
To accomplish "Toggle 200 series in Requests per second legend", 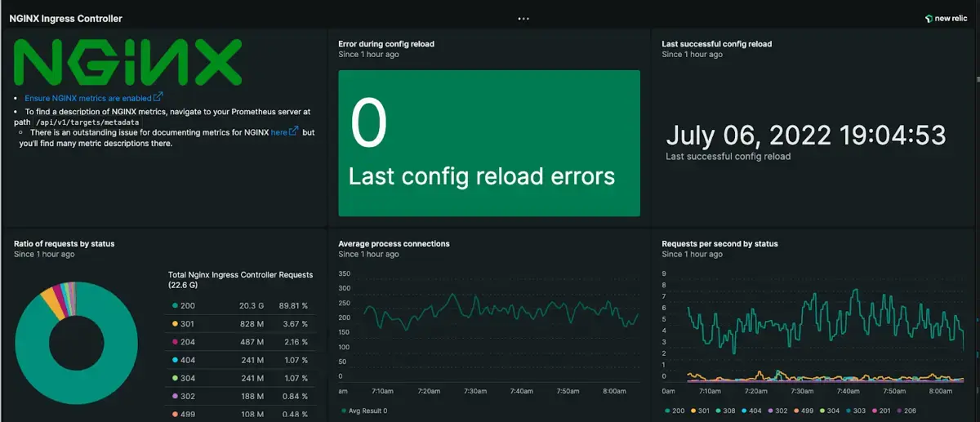I will pos(675,411).
